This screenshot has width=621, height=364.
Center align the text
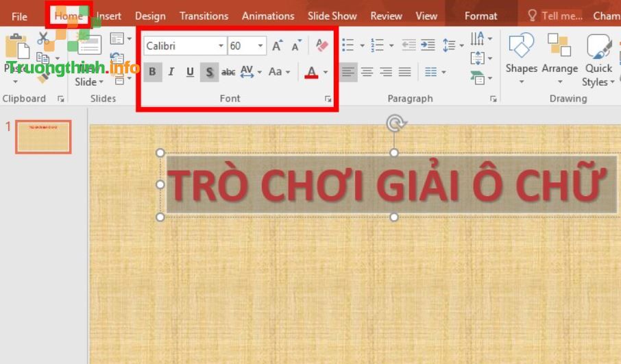tap(367, 72)
